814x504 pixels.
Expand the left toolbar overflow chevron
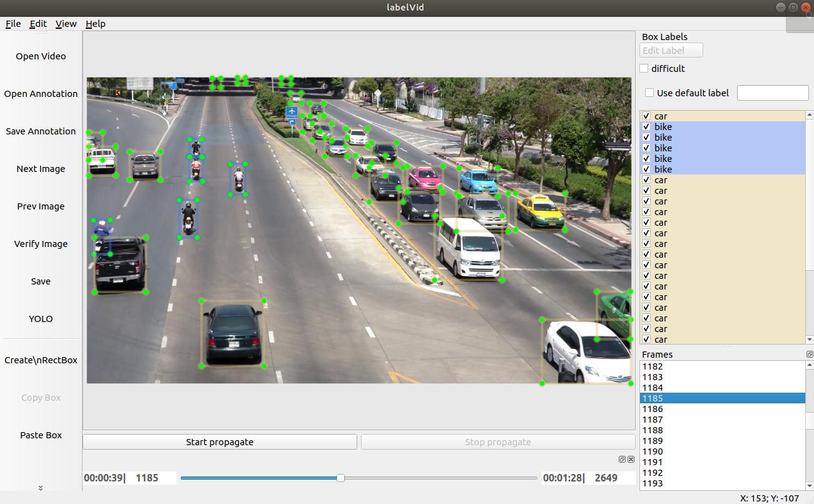[x=41, y=488]
